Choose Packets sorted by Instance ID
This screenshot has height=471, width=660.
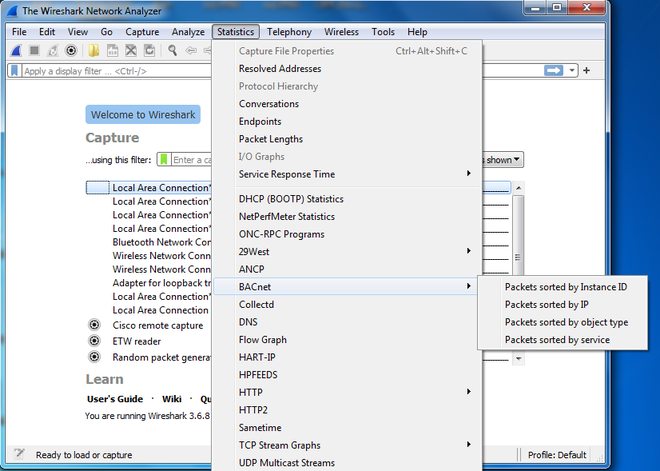pos(563,287)
